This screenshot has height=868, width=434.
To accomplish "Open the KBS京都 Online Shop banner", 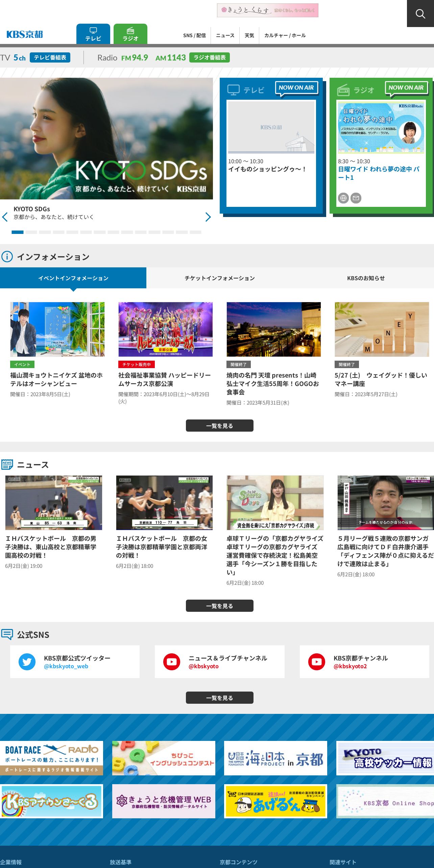I will (x=385, y=801).
